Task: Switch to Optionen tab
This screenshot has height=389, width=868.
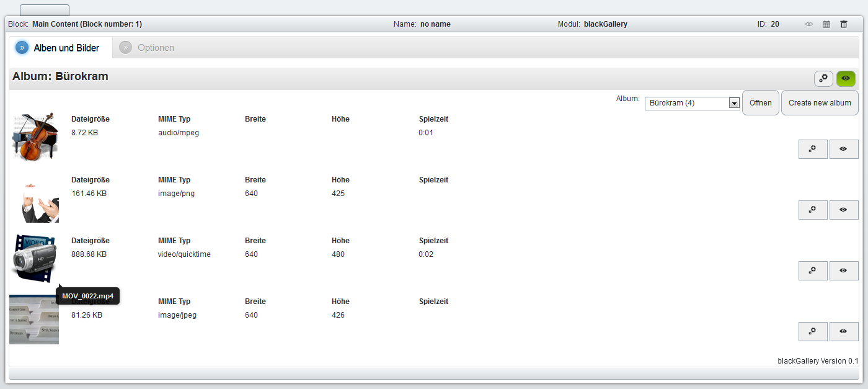Action: 147,48
